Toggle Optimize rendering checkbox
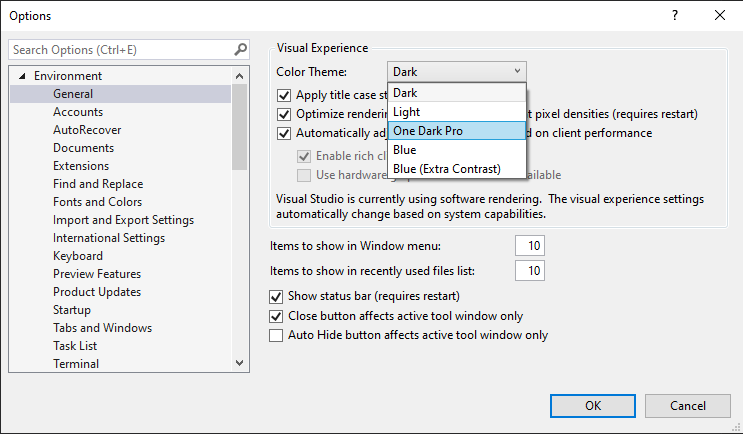This screenshot has width=743, height=434. (x=284, y=114)
